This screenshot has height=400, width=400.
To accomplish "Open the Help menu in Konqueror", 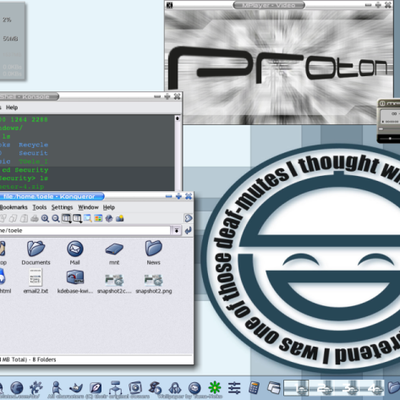I will point(109,207).
